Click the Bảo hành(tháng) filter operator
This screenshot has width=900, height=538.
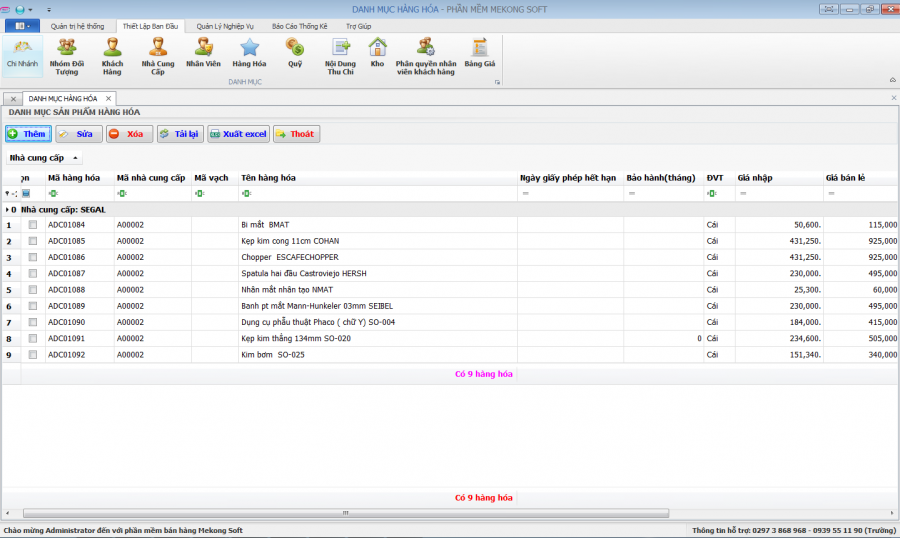click(x=632, y=193)
